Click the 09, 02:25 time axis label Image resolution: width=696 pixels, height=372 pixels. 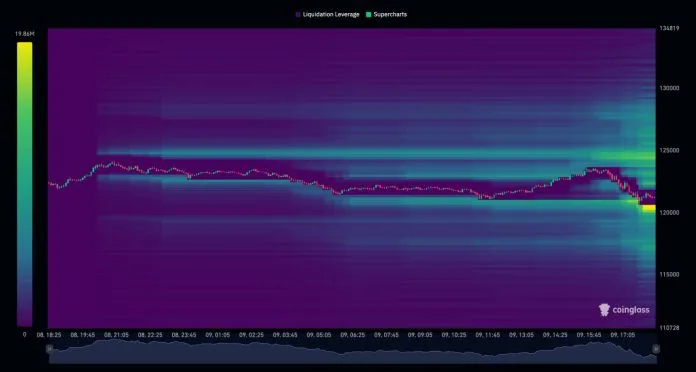(251, 335)
